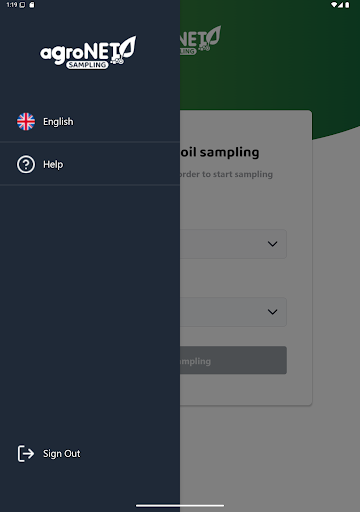
Task: Tap the status bar clock
Action: click(x=12, y=5)
